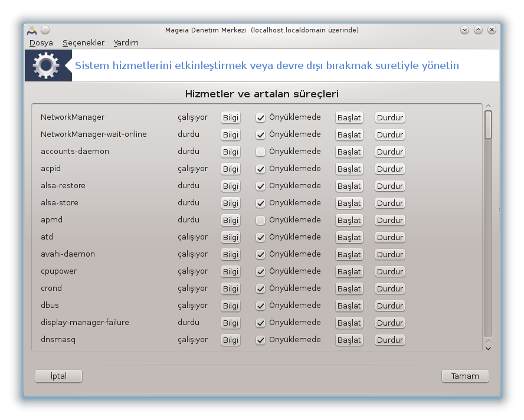Open the Yardım menu
Viewport: 524px width, 420px height.
(126, 43)
